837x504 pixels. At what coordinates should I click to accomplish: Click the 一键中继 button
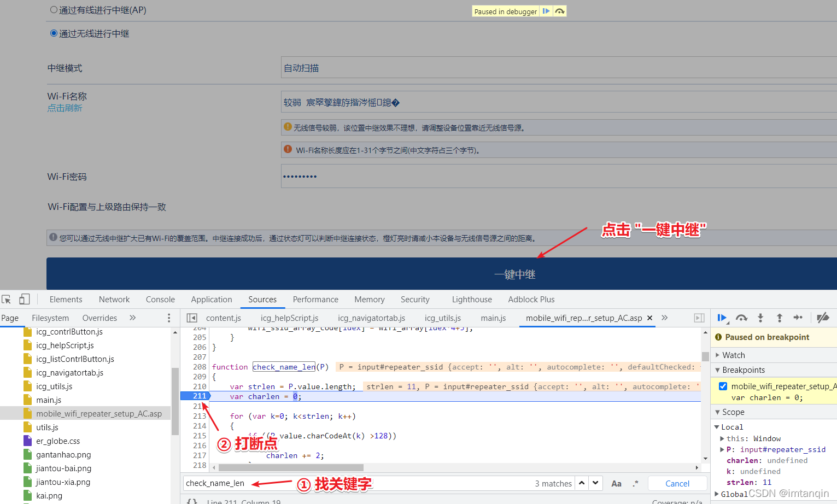pos(442,274)
